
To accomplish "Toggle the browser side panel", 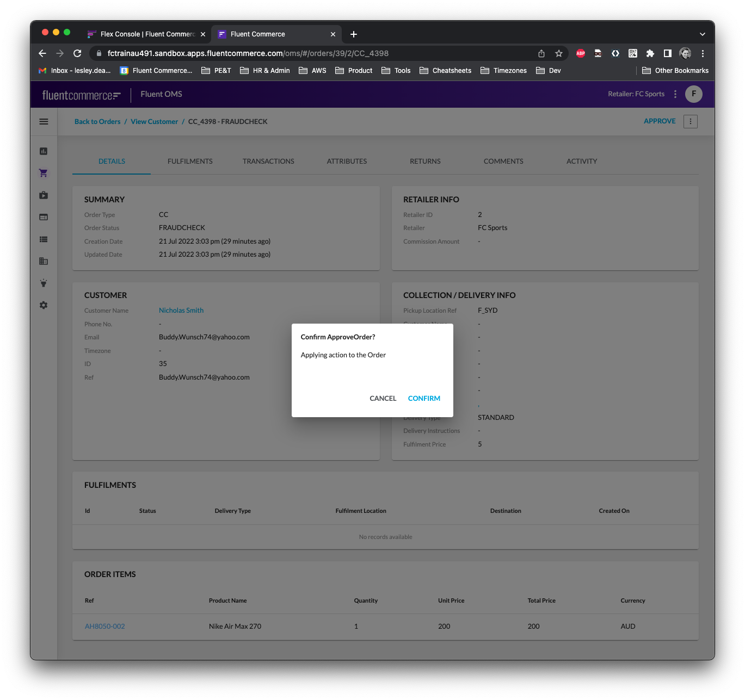I will 668,53.
